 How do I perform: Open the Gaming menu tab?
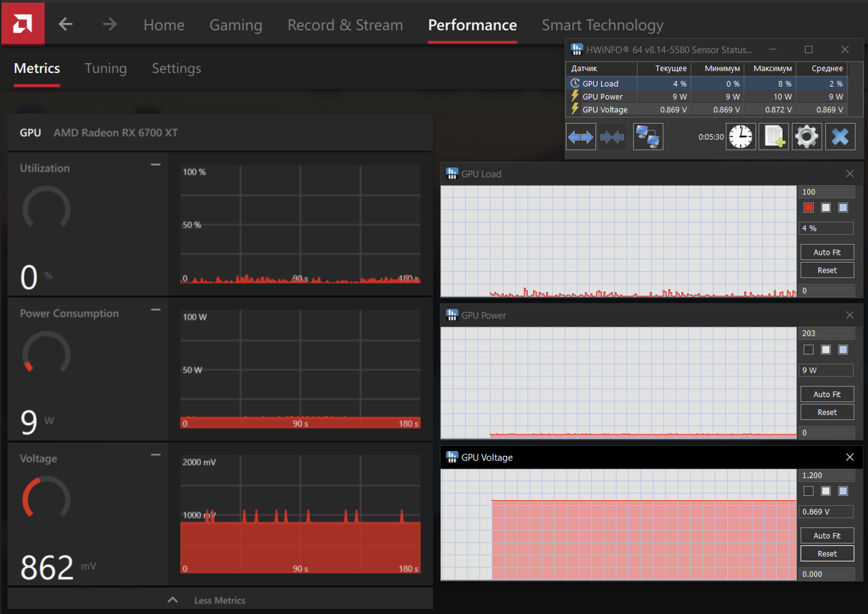(235, 25)
